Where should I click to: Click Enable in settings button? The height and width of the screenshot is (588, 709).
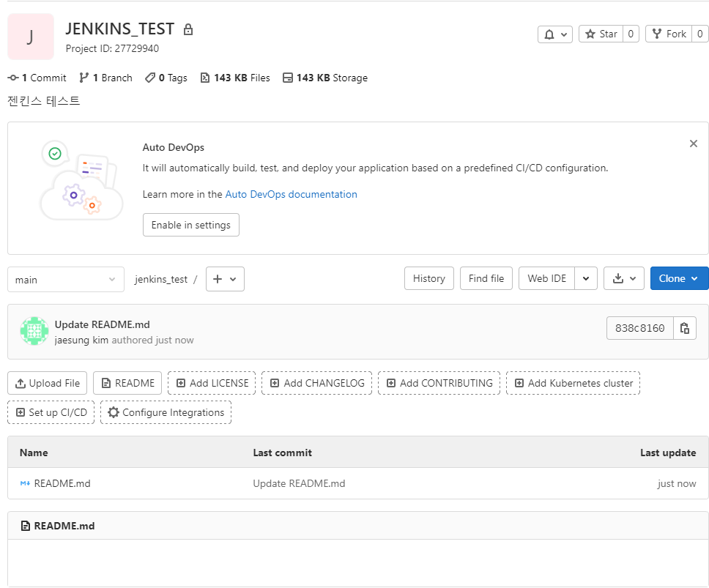191,225
